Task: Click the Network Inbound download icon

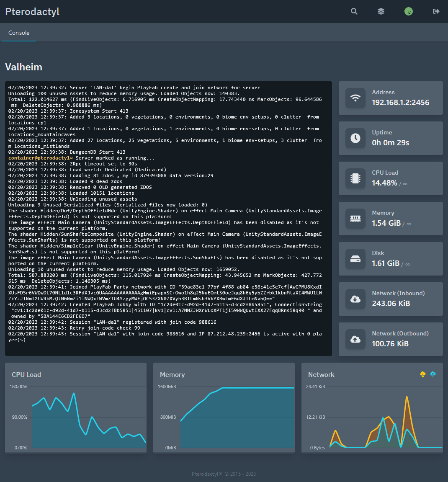Action: tap(355, 299)
